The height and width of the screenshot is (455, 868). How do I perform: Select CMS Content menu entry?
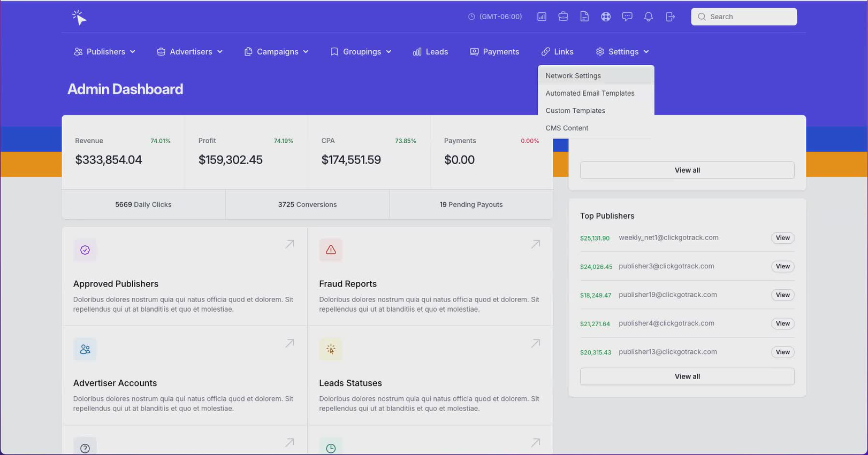click(x=567, y=128)
